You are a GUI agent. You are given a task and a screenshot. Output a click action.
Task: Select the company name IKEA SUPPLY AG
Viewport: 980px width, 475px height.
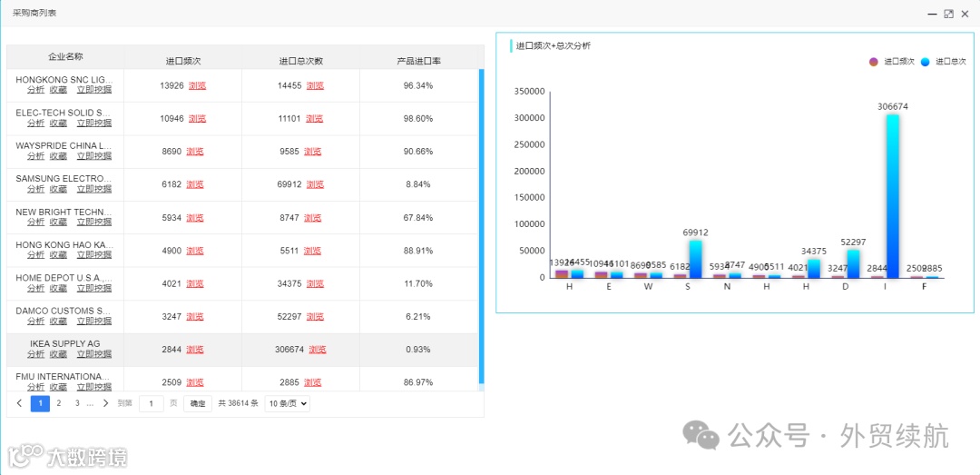[x=65, y=343]
